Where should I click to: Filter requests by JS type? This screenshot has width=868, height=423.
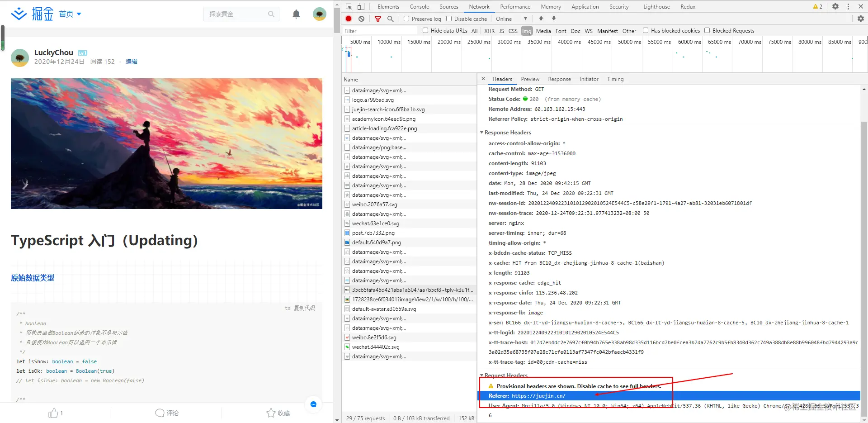[501, 31]
